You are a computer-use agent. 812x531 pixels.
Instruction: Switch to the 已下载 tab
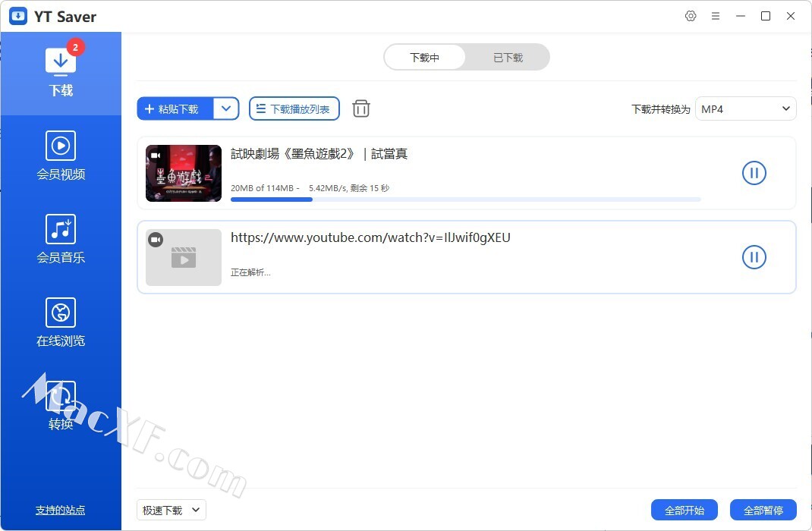(x=508, y=57)
